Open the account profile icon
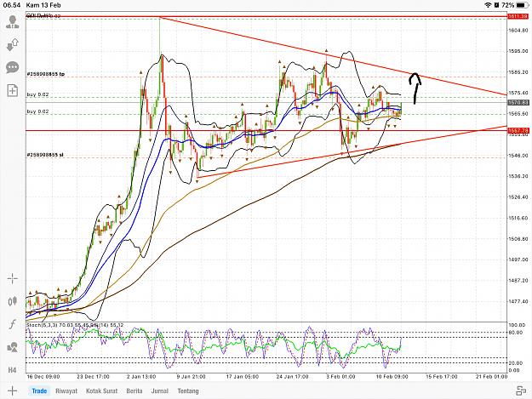The height and width of the screenshot is (399, 532). 12,22
